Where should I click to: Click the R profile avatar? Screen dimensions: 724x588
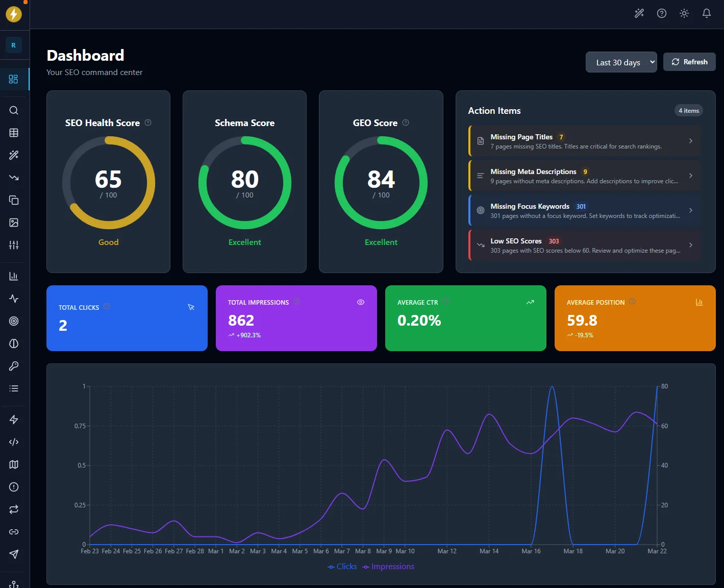tap(13, 45)
